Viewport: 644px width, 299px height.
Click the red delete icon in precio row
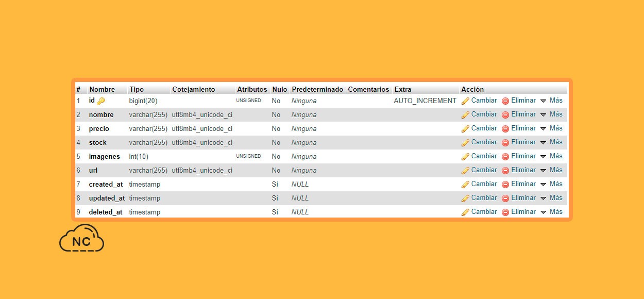(505, 129)
